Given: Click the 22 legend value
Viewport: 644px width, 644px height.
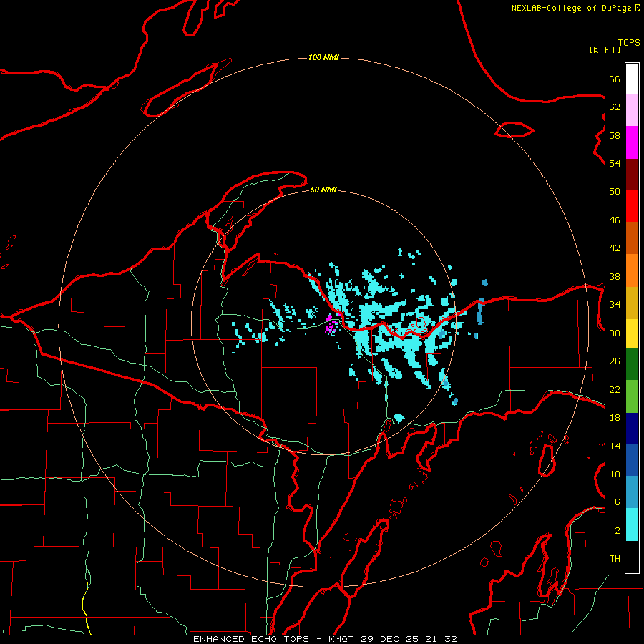Looking at the screenshot, I should (x=615, y=389).
